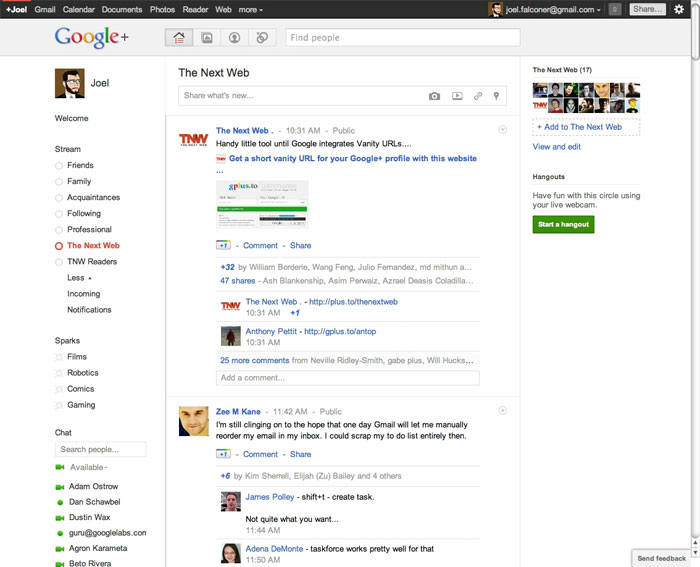Click Zee M Kane's profile photo

point(193,421)
